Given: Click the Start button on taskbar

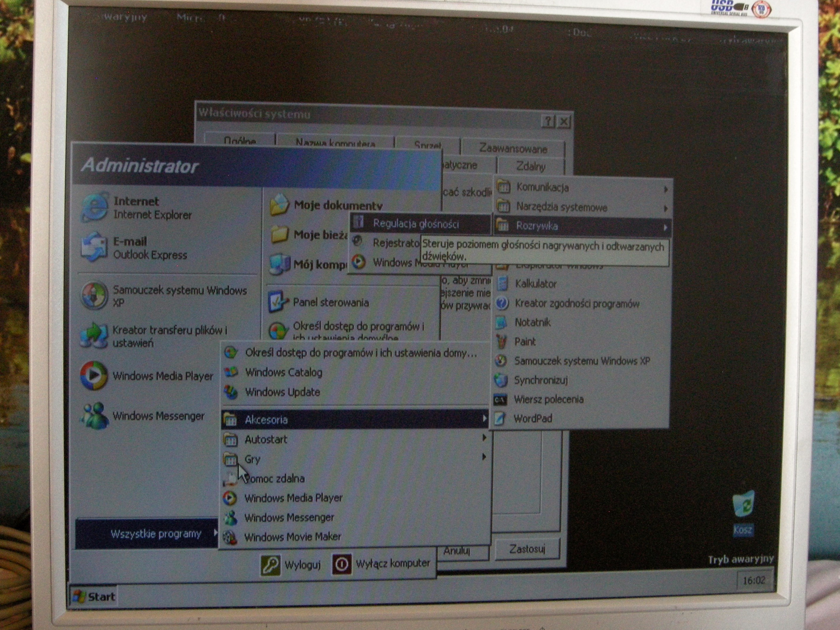Looking at the screenshot, I should coord(93,596).
